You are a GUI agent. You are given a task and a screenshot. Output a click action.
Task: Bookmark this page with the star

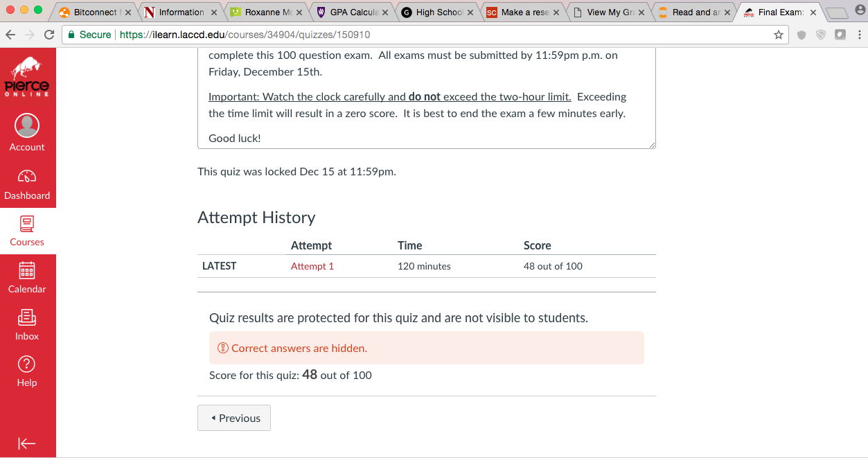[779, 35]
